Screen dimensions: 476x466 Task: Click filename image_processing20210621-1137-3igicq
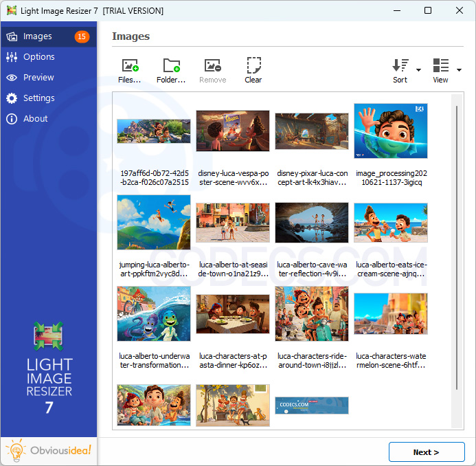pyautogui.click(x=392, y=178)
